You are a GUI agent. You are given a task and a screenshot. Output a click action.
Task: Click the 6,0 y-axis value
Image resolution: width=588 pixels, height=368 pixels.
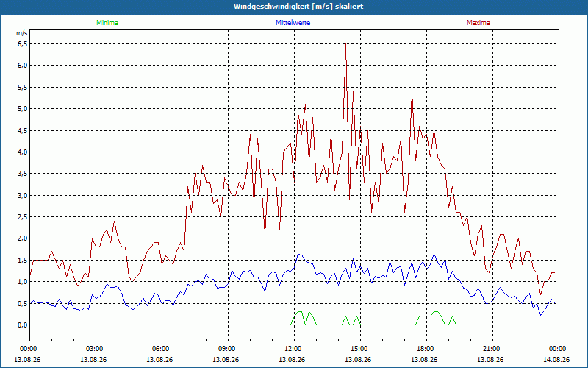tap(23, 66)
